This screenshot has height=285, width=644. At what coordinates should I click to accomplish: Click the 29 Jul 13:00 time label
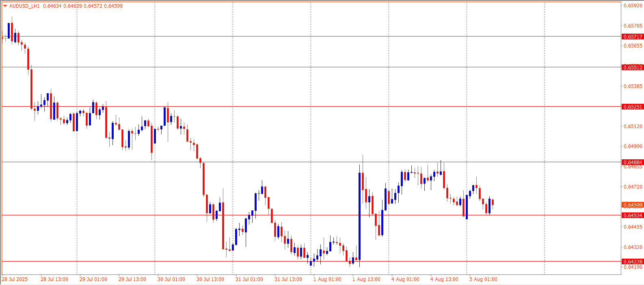coord(132,279)
